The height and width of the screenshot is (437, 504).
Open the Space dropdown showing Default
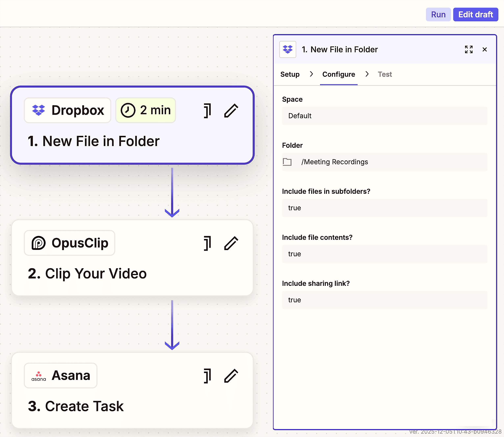click(384, 116)
